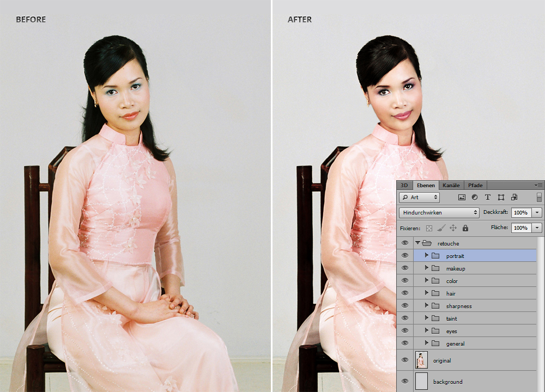Lock all with the padlock icon
The height and width of the screenshot is (392, 545).
[465, 228]
